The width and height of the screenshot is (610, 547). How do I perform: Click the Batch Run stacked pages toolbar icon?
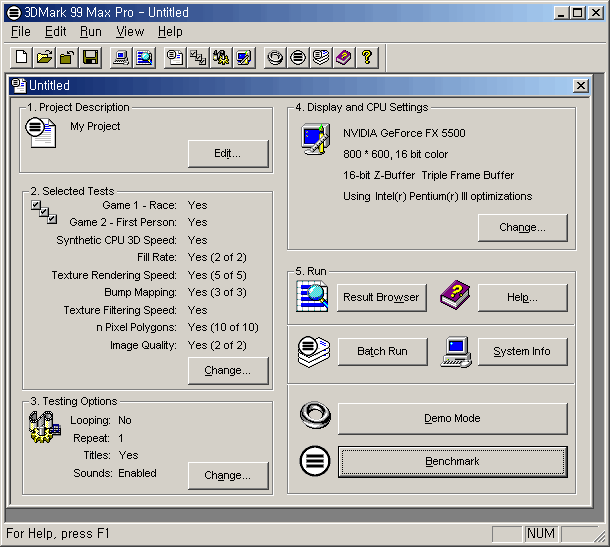click(321, 58)
